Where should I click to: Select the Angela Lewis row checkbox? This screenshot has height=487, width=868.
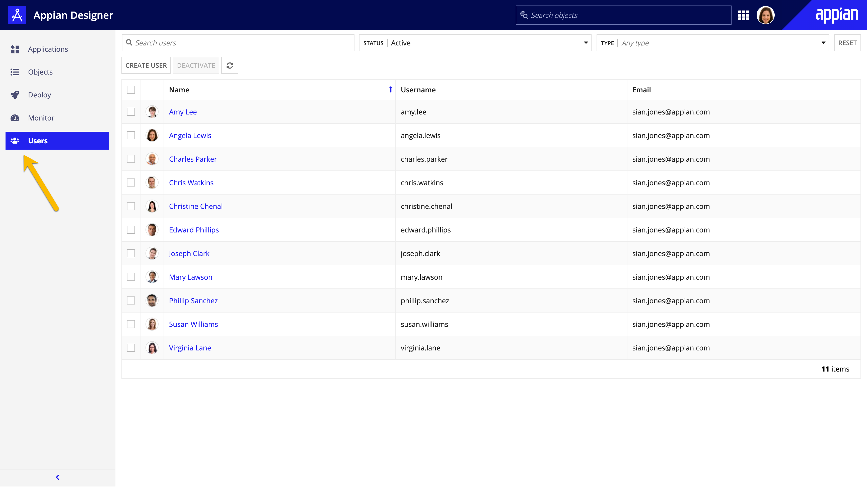click(x=131, y=135)
